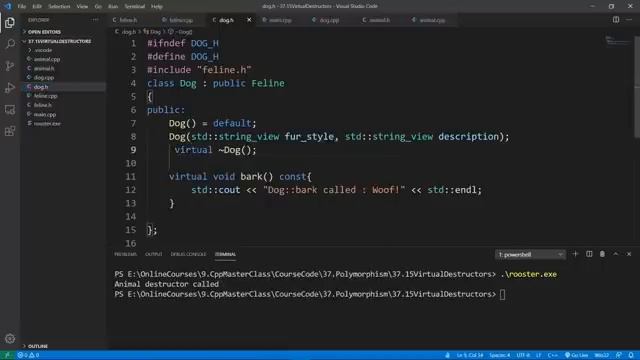The width and height of the screenshot is (640, 360).
Task: Open Source Control view in activity bar
Action: pos(10,66)
